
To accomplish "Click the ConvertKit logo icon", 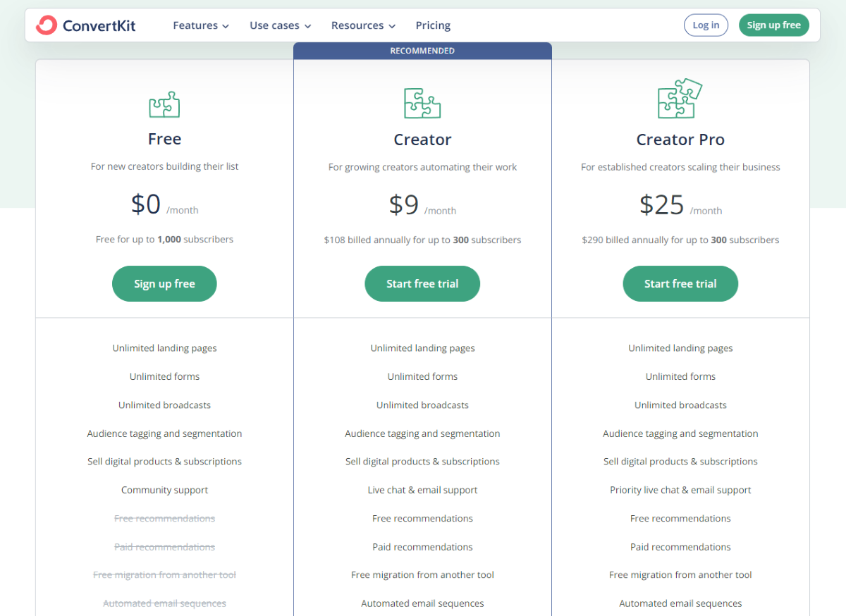I will pos(47,25).
